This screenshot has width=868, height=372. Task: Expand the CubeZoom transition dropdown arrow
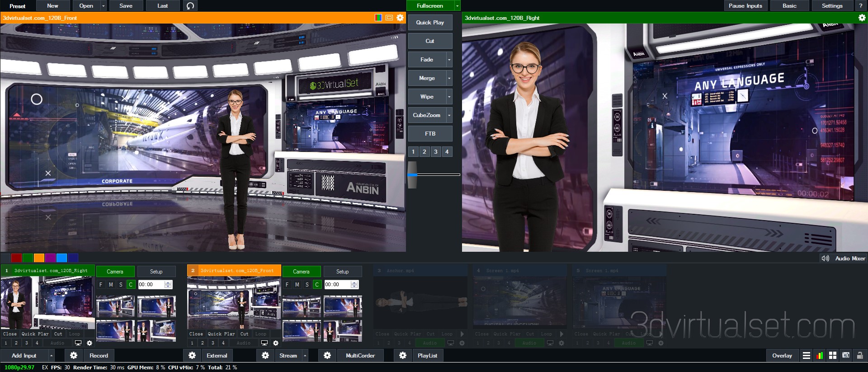point(449,115)
